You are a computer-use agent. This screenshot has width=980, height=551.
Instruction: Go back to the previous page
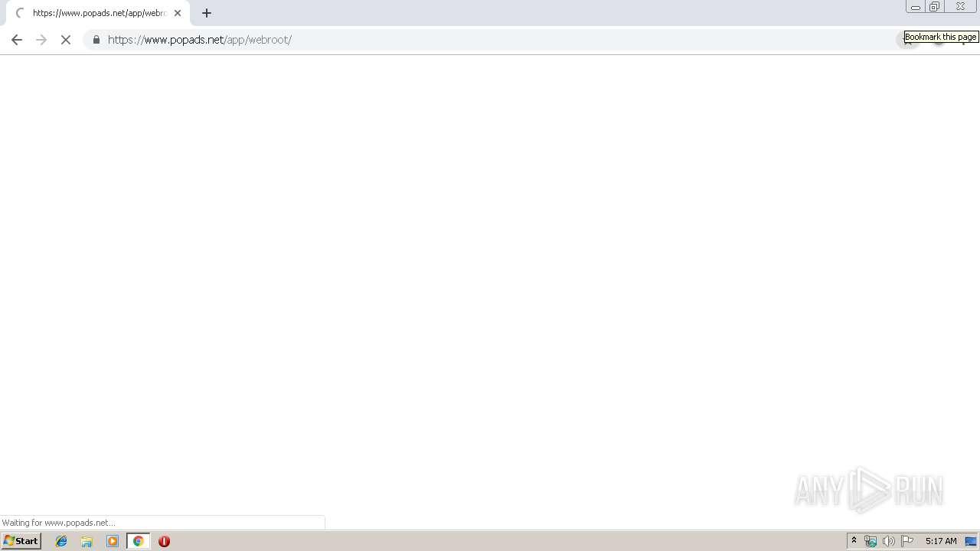[x=17, y=40]
